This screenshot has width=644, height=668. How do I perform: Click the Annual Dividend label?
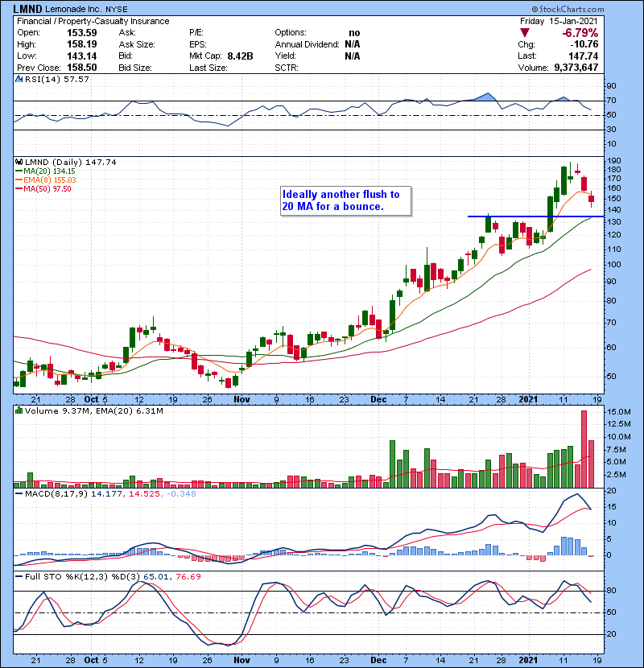[x=307, y=44]
